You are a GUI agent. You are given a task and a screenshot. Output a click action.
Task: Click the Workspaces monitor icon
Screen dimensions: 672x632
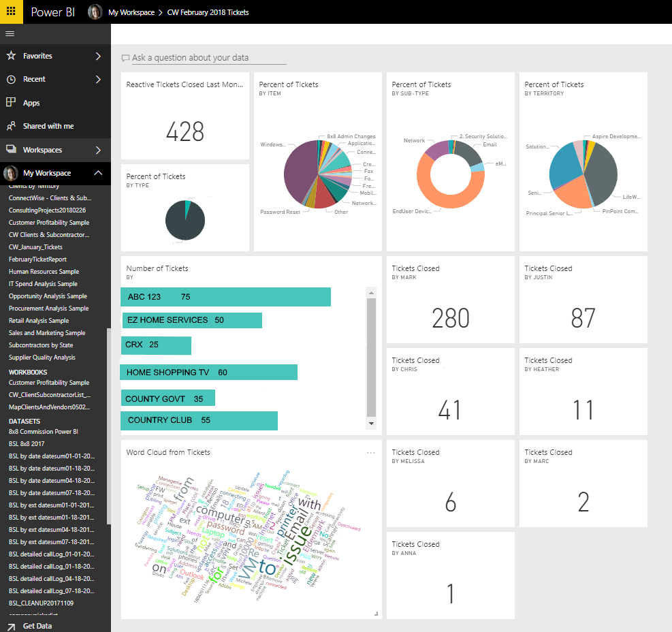click(11, 150)
